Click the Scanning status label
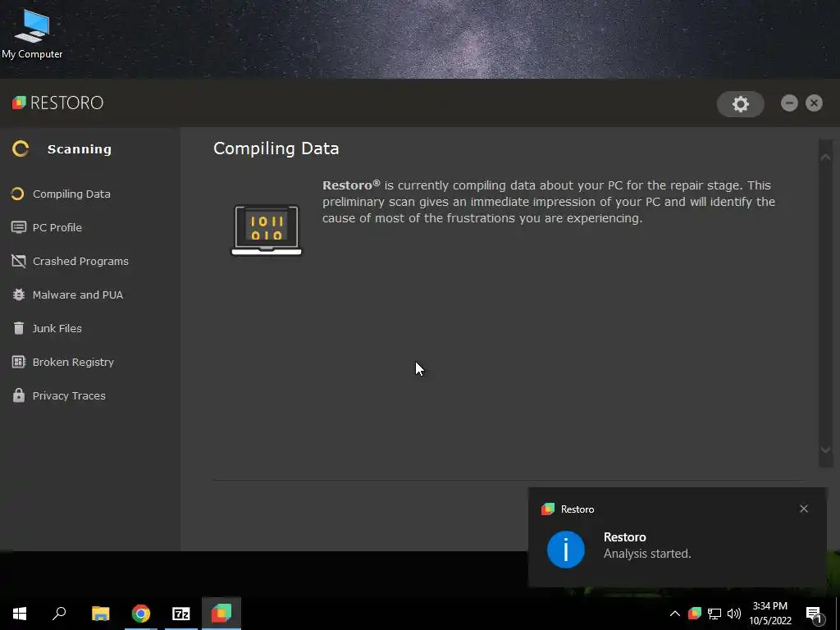Image resolution: width=840 pixels, height=630 pixels. [x=80, y=149]
